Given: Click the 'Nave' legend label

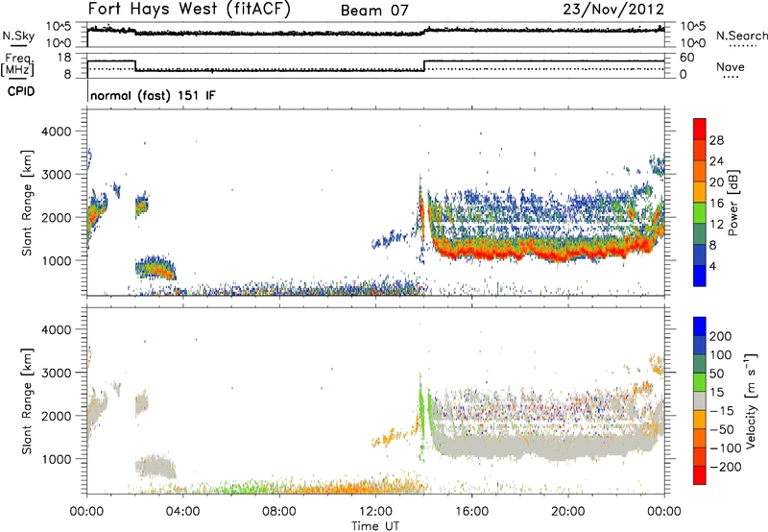Looking at the screenshot, I should [x=731, y=66].
